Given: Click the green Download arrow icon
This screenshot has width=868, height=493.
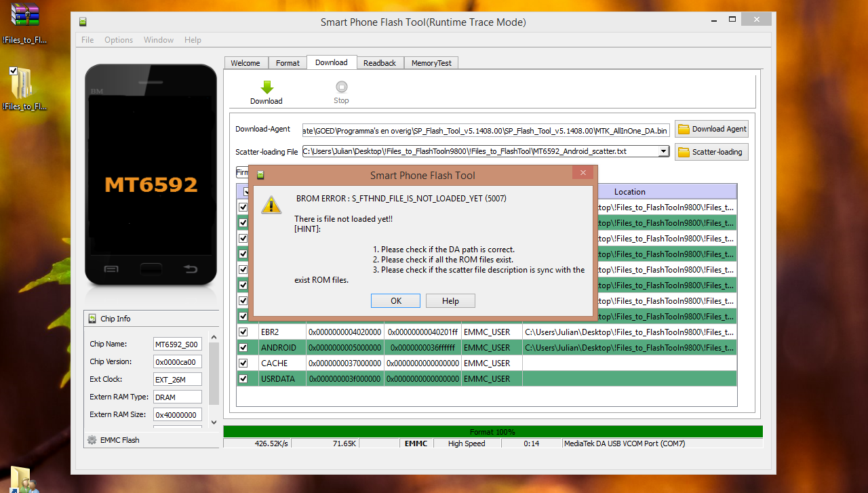Looking at the screenshot, I should coord(267,87).
